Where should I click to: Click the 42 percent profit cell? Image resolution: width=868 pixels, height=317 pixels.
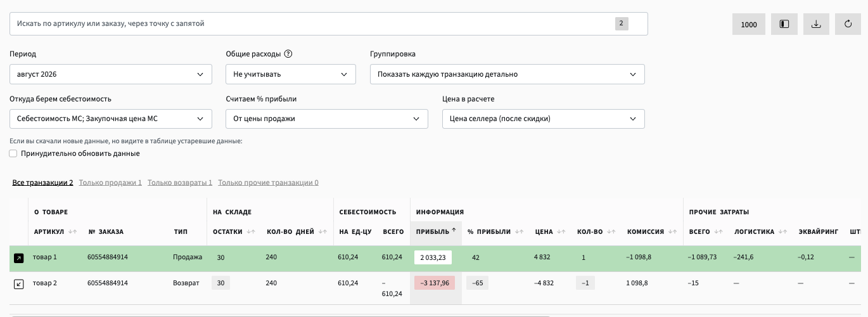tap(476, 257)
